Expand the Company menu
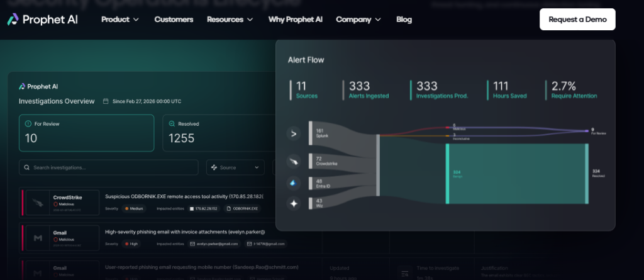This screenshot has height=280, width=644. [x=358, y=20]
